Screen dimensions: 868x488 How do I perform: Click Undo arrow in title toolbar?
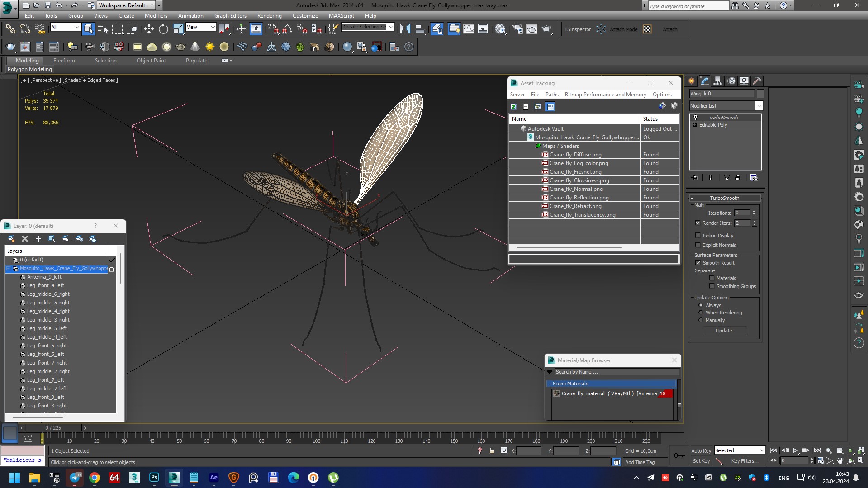click(x=59, y=5)
